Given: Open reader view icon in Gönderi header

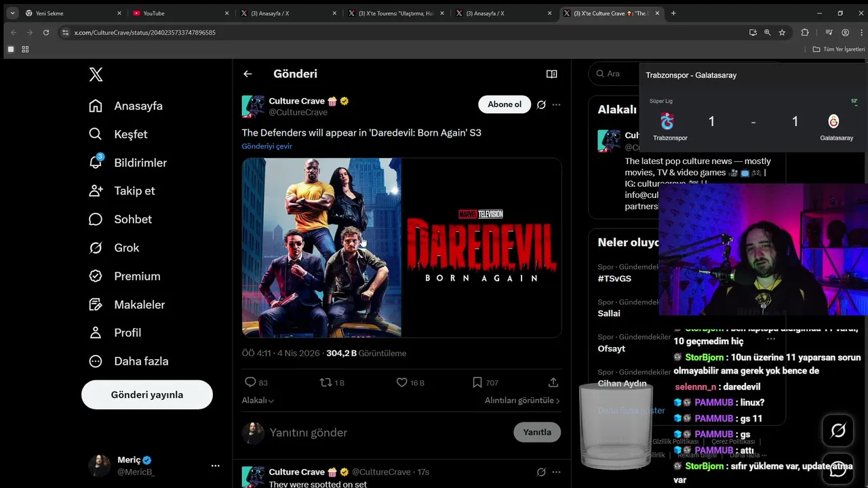Looking at the screenshot, I should (552, 74).
